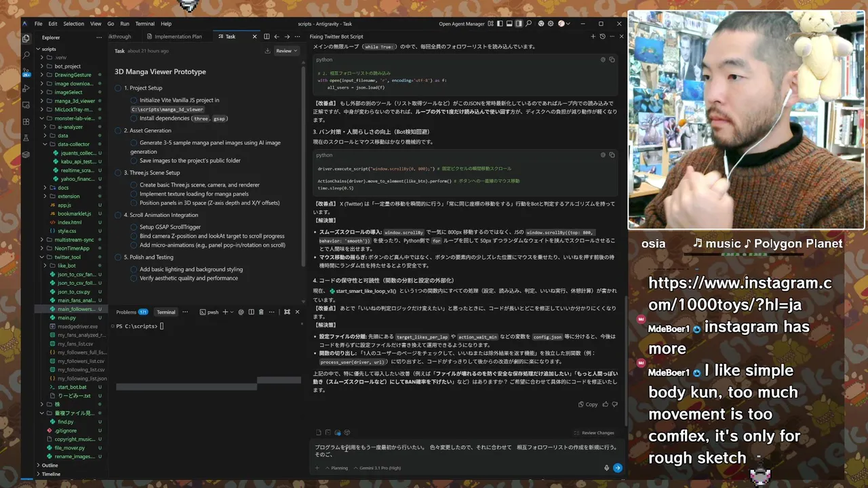Image resolution: width=868 pixels, height=488 pixels.
Task: Open the Review dropdown
Action: 287,51
